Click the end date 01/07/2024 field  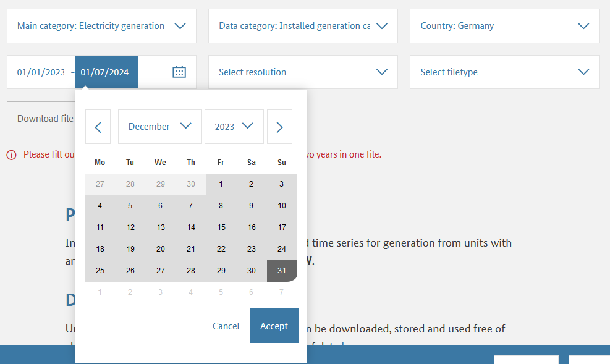click(105, 72)
